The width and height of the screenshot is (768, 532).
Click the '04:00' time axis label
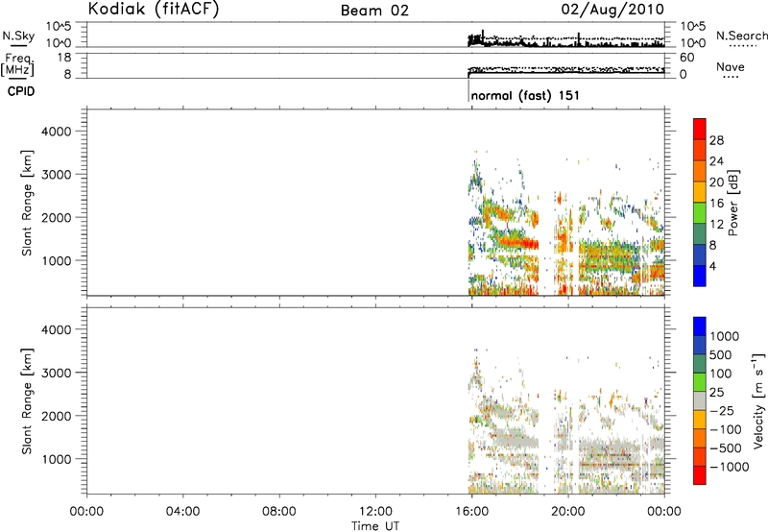tap(182, 512)
